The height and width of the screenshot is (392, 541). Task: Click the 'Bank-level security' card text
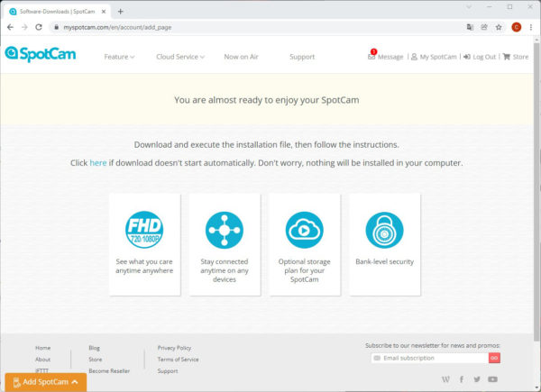384,261
